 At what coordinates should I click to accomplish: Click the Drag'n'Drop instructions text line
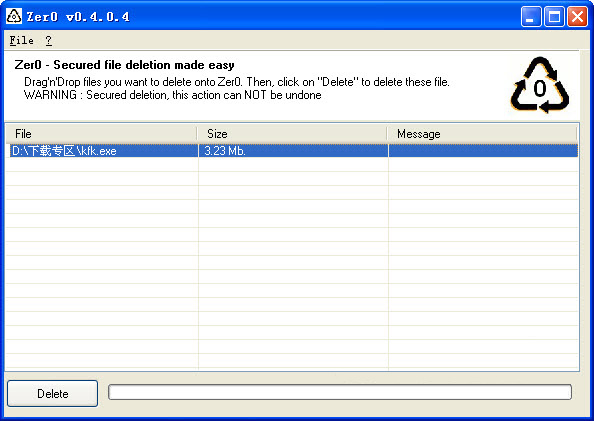237,82
